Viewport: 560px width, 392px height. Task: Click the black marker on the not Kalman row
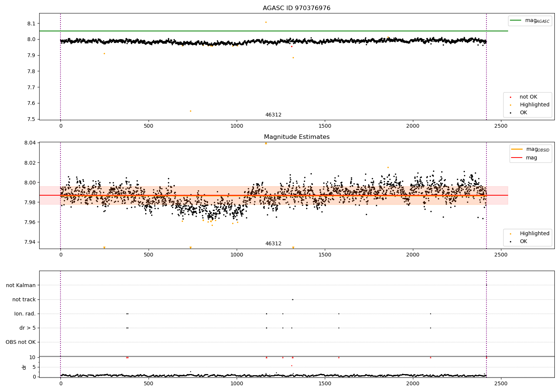point(486,285)
